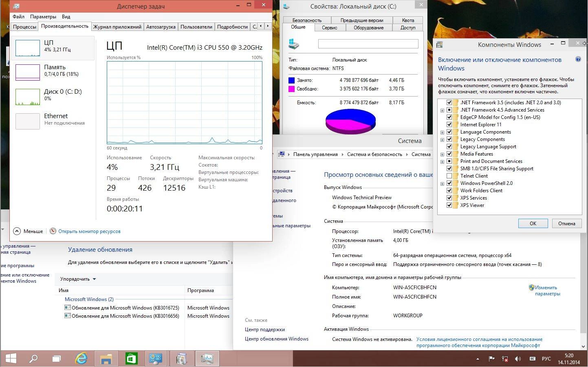Show hidden tray icons arrow
Image resolution: width=588 pixels, height=367 pixels.
tap(478, 359)
